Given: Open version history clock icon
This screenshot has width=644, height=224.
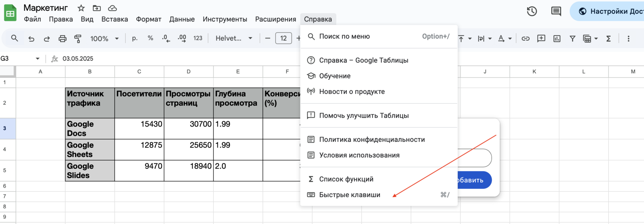Looking at the screenshot, I should tap(532, 11).
